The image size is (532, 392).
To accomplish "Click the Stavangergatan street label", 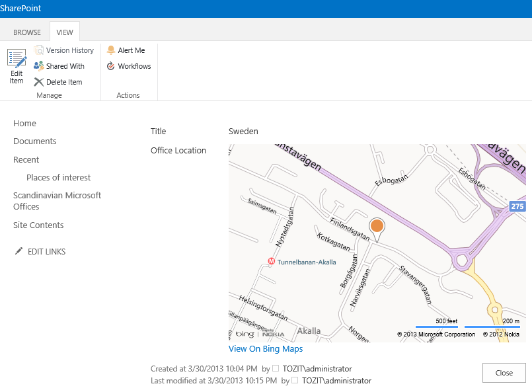I will pyautogui.click(x=416, y=284).
